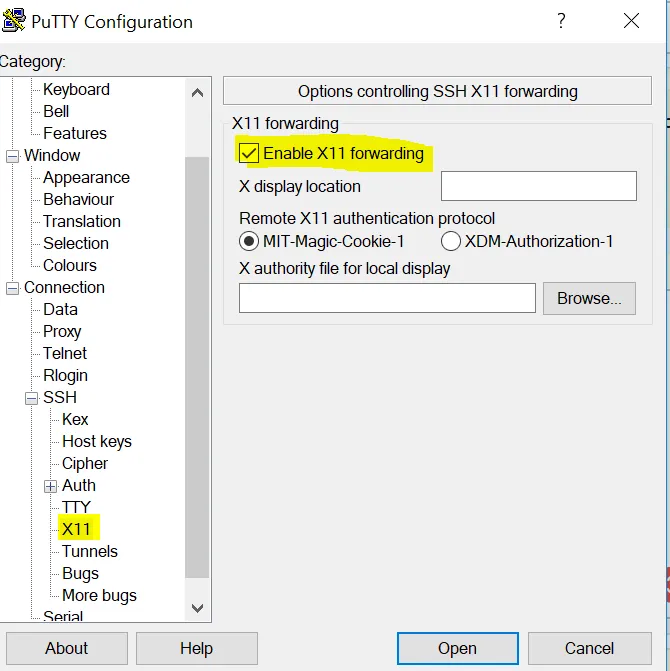Click the Category list scrollbar thumb
Image resolution: width=670 pixels, height=671 pixels.
pyautogui.click(x=197, y=367)
